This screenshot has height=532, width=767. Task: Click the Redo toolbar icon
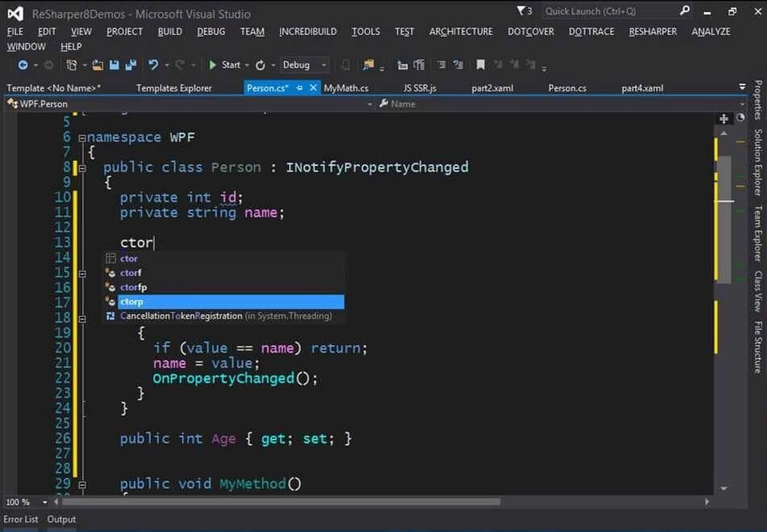(x=180, y=65)
